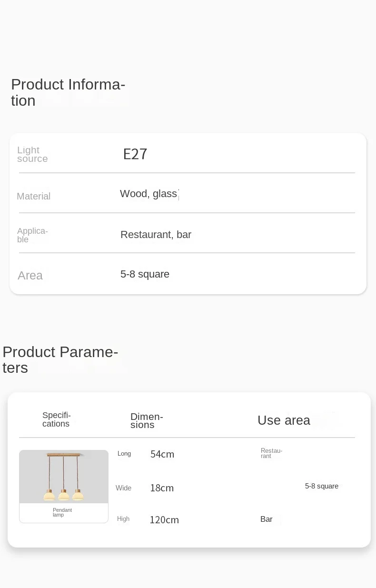The image size is (376, 588).
Task: Click the E27 light source value
Action: pos(135,154)
